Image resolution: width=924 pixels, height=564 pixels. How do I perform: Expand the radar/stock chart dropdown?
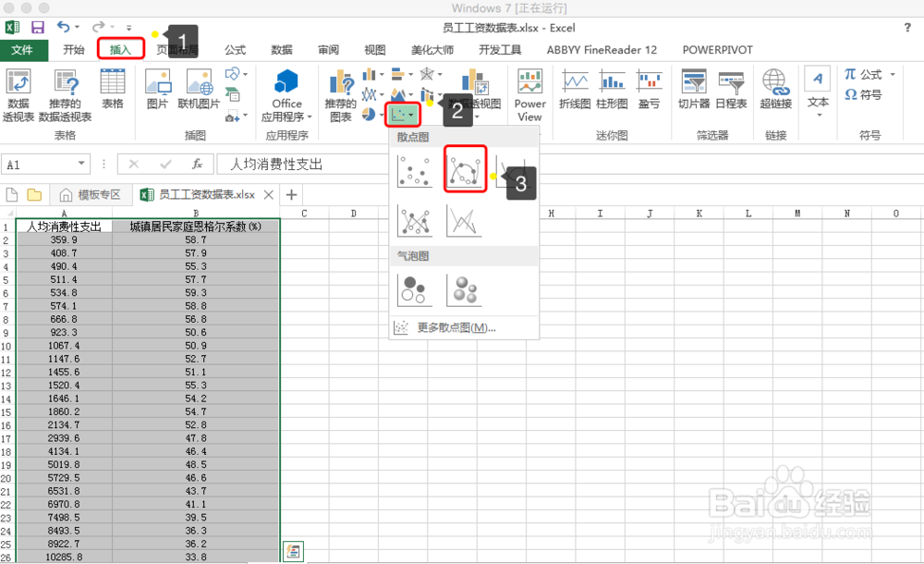point(440,74)
